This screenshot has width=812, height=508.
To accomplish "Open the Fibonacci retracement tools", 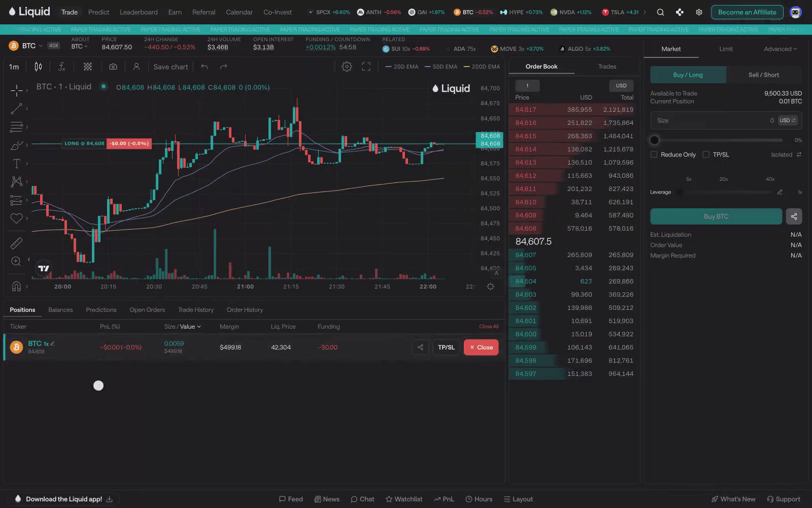I will [16, 127].
